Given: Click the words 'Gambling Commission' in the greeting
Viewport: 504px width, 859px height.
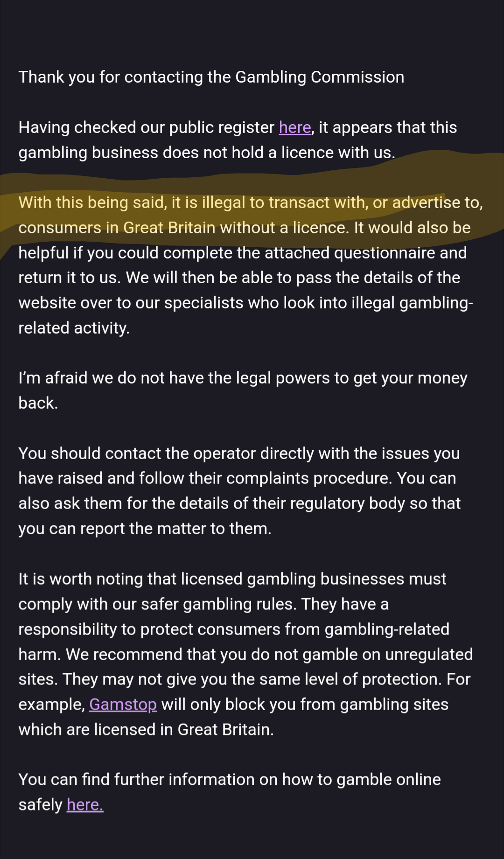Looking at the screenshot, I should (320, 77).
